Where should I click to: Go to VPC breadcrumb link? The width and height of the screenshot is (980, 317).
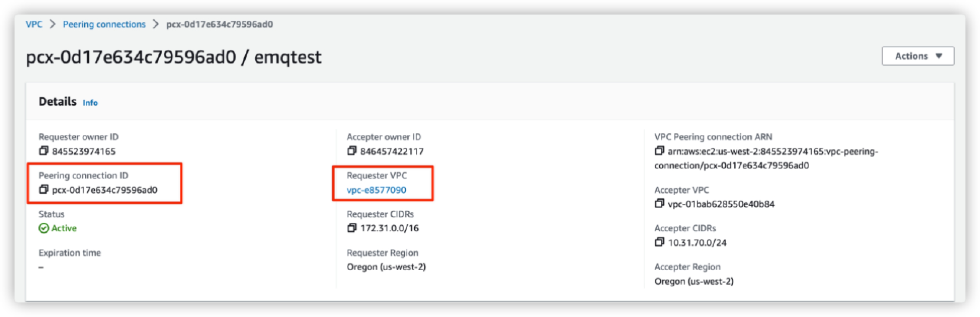click(x=34, y=24)
